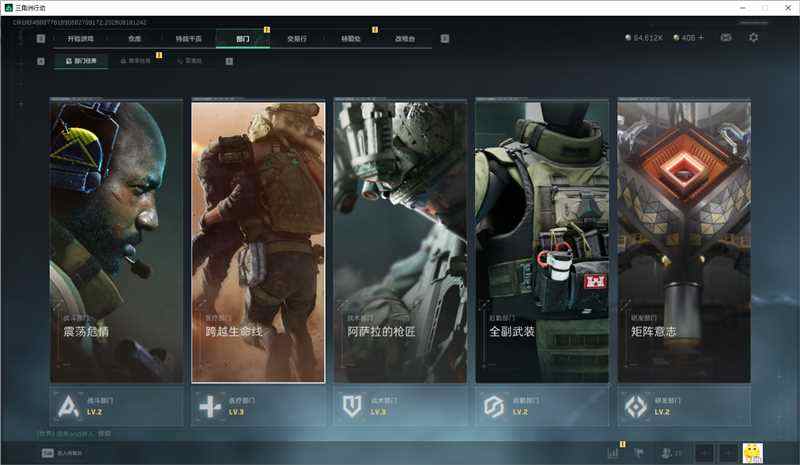Image resolution: width=800 pixels, height=465 pixels.
Task: Open the 全副武装 mission card
Action: [542, 241]
